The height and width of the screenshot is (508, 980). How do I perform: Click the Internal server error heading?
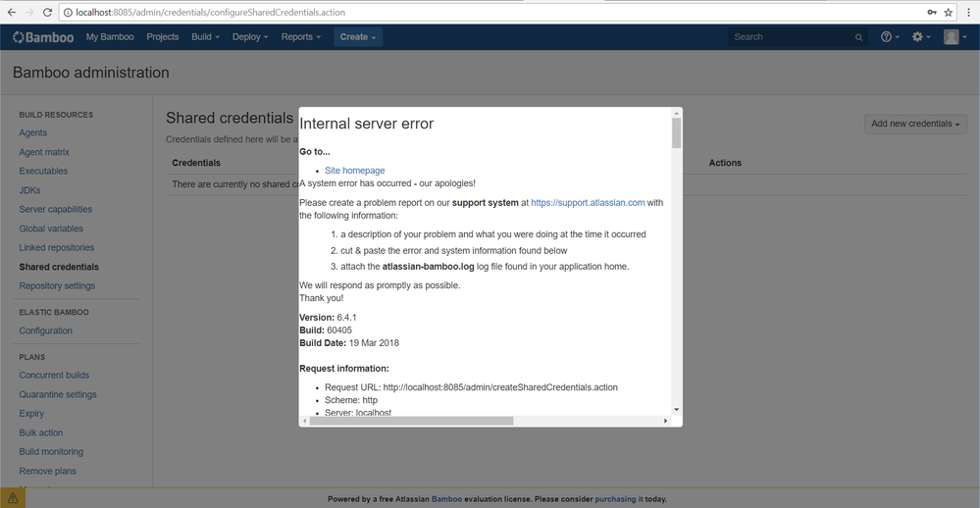[x=366, y=124]
